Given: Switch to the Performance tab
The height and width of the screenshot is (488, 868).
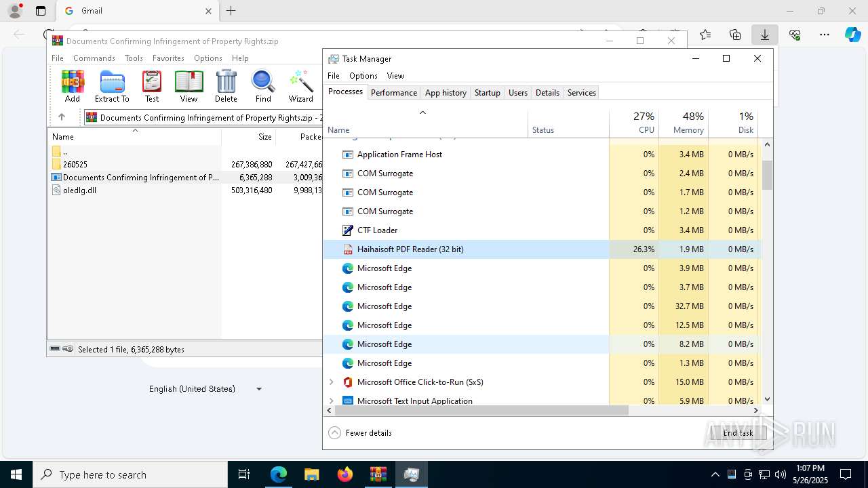Looking at the screenshot, I should click(394, 93).
